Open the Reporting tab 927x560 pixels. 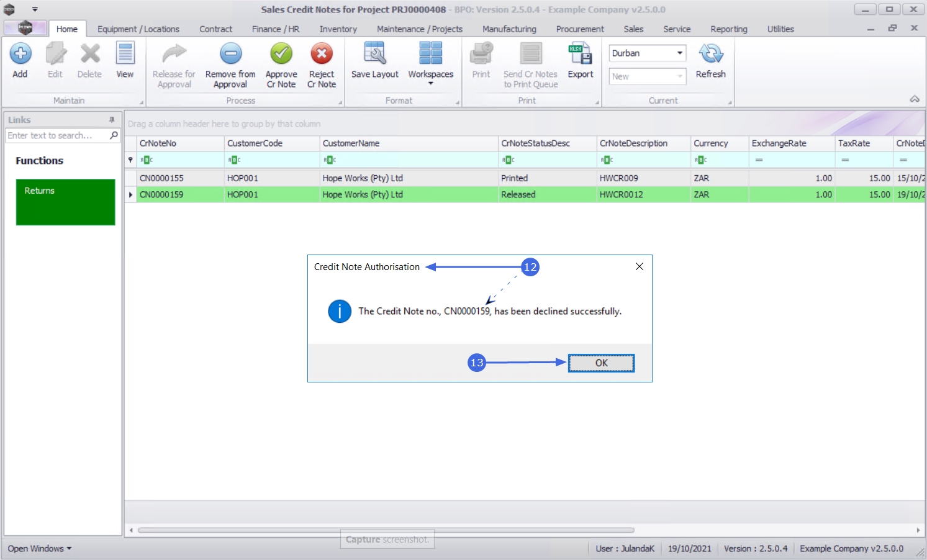tap(729, 29)
